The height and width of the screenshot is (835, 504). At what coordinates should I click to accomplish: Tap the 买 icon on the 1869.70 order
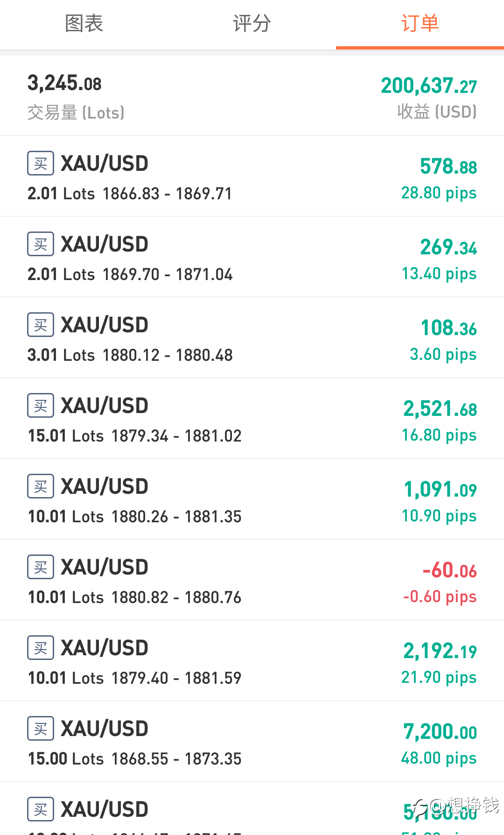(x=41, y=244)
